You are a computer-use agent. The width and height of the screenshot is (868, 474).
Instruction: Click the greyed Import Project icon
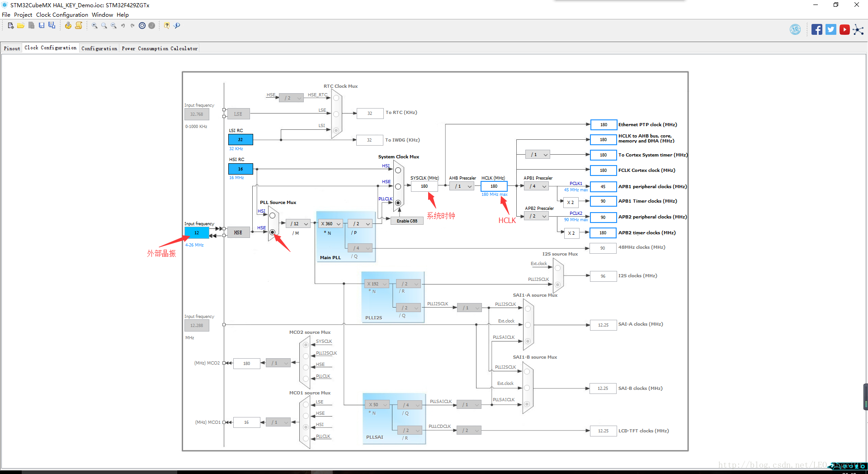(x=31, y=26)
